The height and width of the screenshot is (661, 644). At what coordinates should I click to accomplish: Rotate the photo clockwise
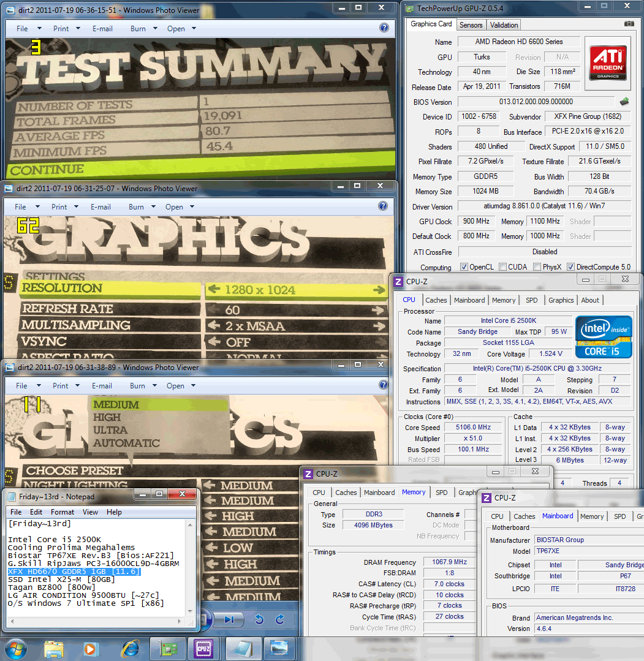(279, 619)
